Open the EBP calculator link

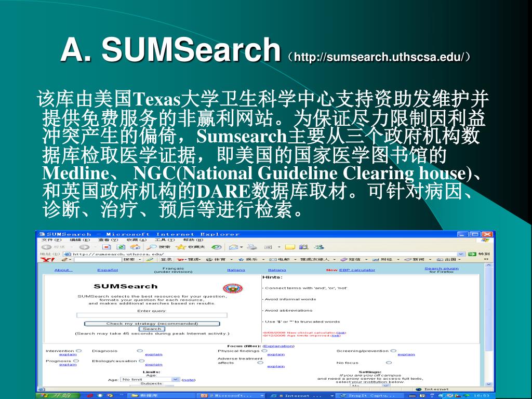pos(357,270)
